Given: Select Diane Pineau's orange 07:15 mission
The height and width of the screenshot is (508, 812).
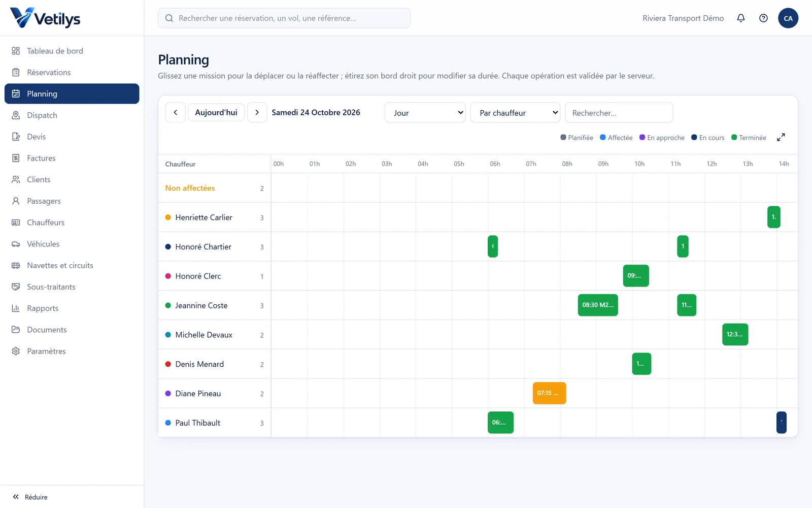Looking at the screenshot, I should 549,393.
